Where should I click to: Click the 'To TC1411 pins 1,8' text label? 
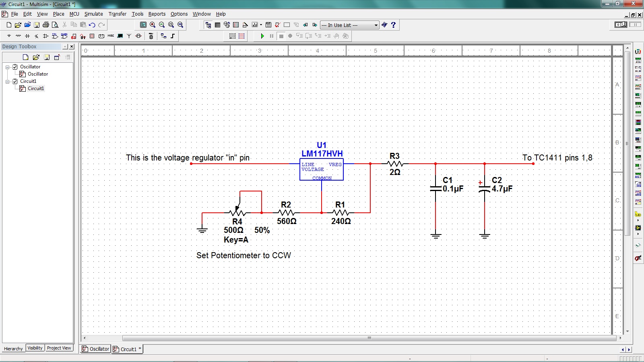click(x=557, y=158)
